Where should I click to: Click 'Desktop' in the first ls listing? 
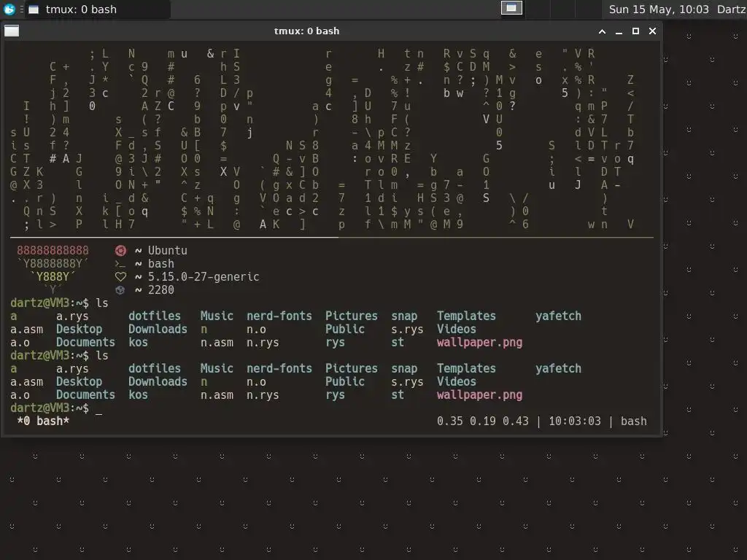[79, 329]
